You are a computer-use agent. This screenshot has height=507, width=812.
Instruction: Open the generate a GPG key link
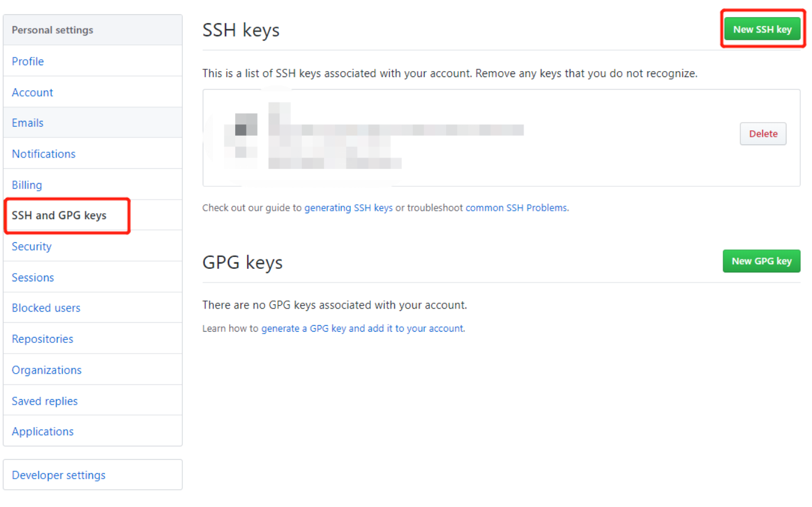point(362,328)
